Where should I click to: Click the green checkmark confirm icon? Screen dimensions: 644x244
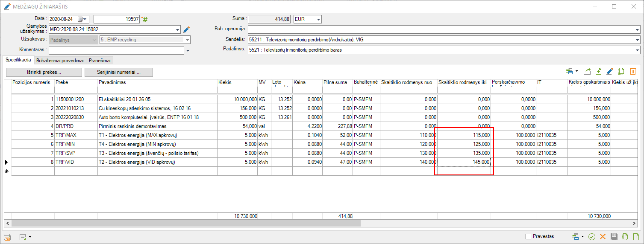point(592,237)
